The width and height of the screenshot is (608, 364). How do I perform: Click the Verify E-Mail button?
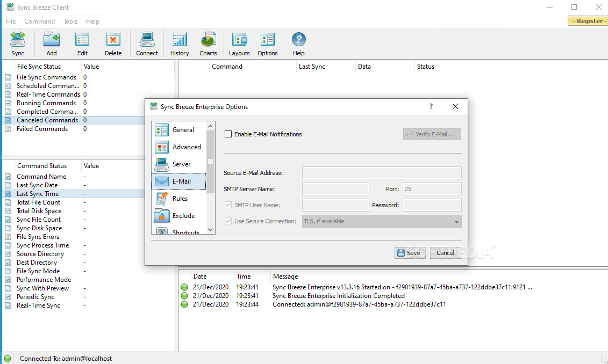tap(432, 134)
